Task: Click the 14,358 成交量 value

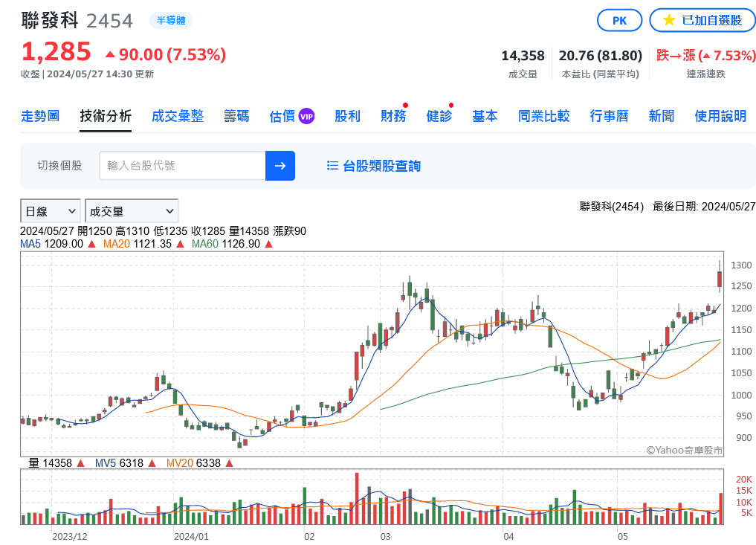Action: [523, 56]
